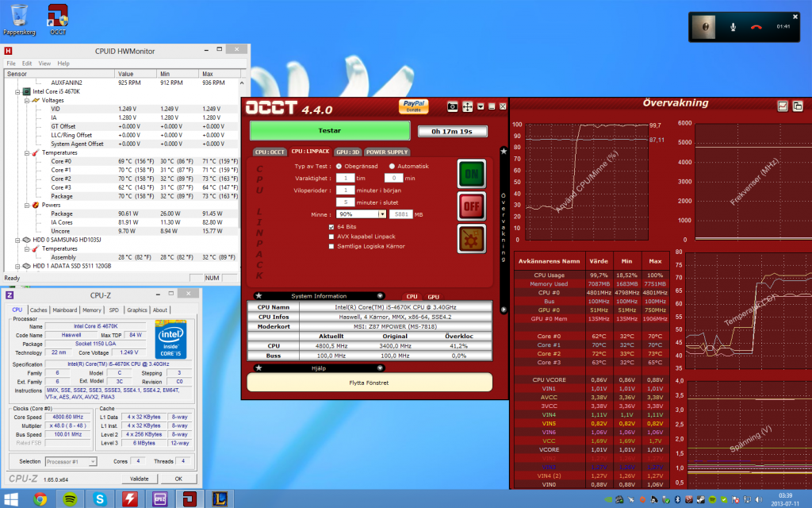Click the windows icon in Övervakning header

798,106
